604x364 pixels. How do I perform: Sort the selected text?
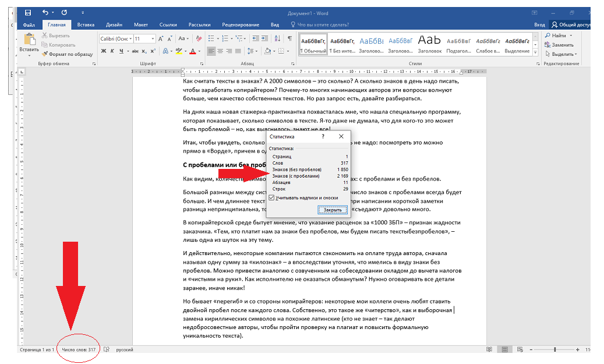click(277, 38)
